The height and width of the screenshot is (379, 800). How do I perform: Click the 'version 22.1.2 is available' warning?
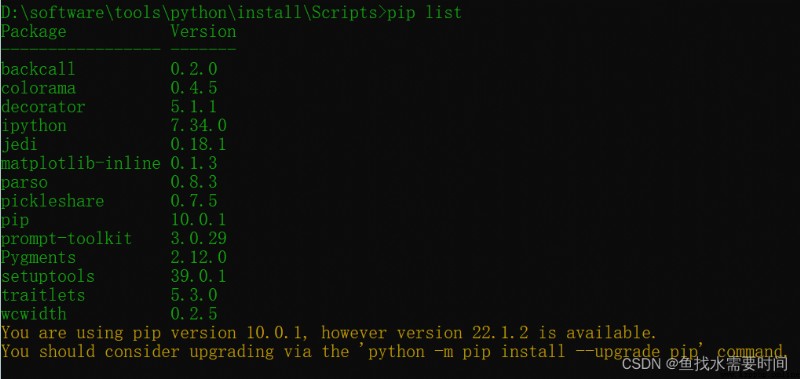[x=527, y=333]
